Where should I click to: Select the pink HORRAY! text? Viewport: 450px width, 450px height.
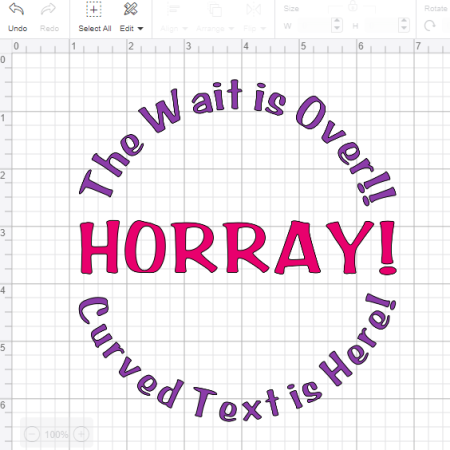[238, 247]
